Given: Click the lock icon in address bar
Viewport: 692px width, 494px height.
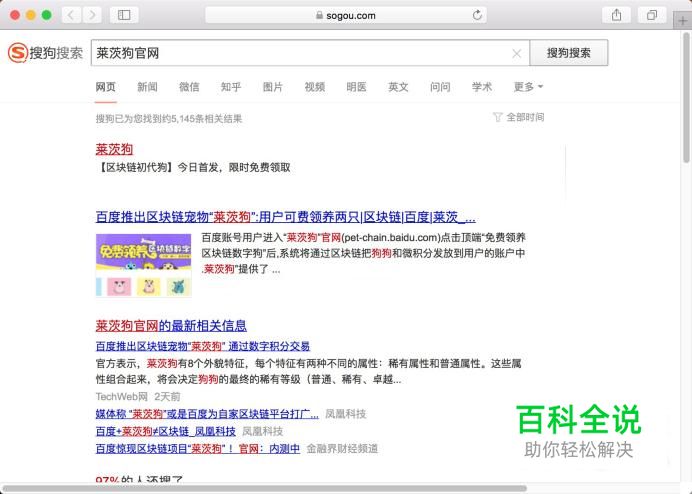Looking at the screenshot, I should [319, 15].
